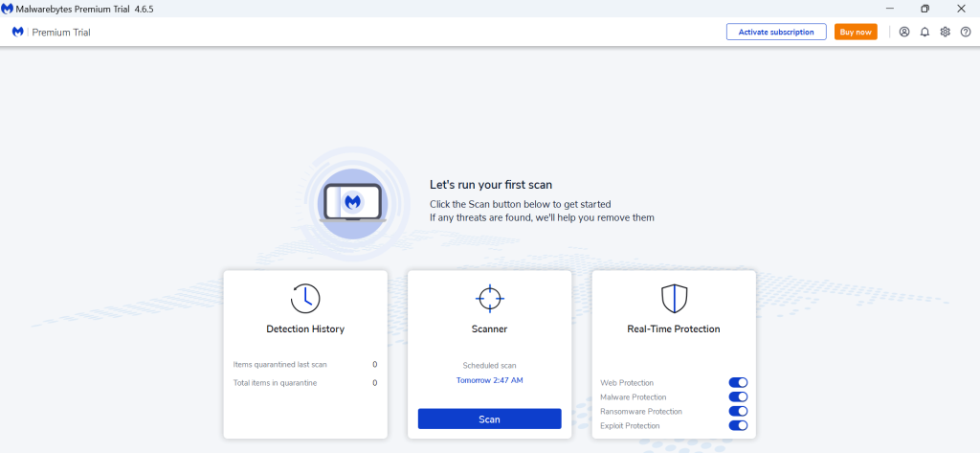The image size is (980, 453).
Task: Open the Scanner card title
Action: point(489,329)
